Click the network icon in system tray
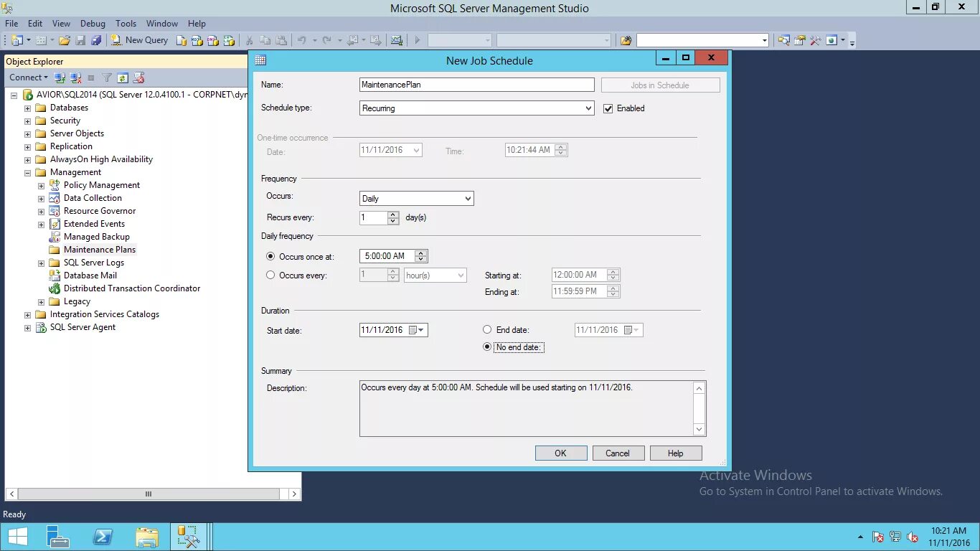Screen dimensions: 980x551 [895, 537]
